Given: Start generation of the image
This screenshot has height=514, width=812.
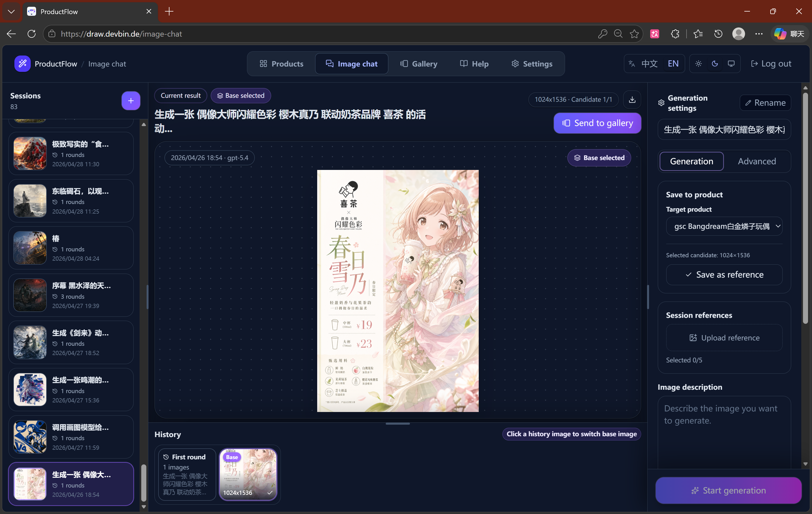Looking at the screenshot, I should (x=728, y=490).
